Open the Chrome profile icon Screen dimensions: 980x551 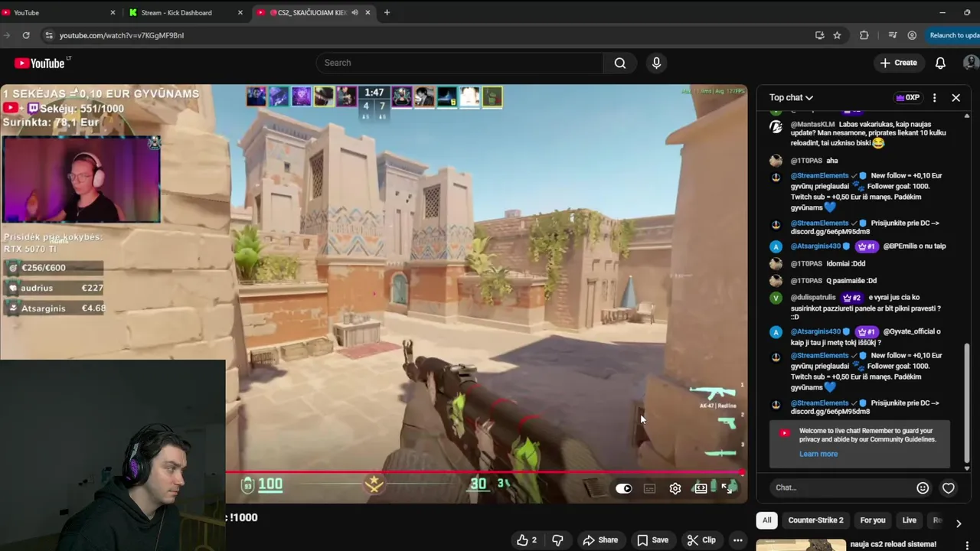[912, 35]
